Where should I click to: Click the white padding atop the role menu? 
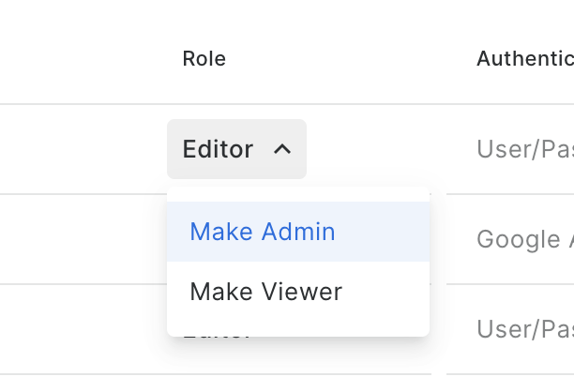pos(298,194)
